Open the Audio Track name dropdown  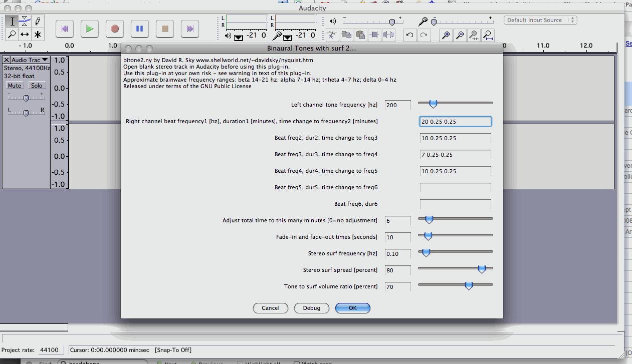(30, 60)
